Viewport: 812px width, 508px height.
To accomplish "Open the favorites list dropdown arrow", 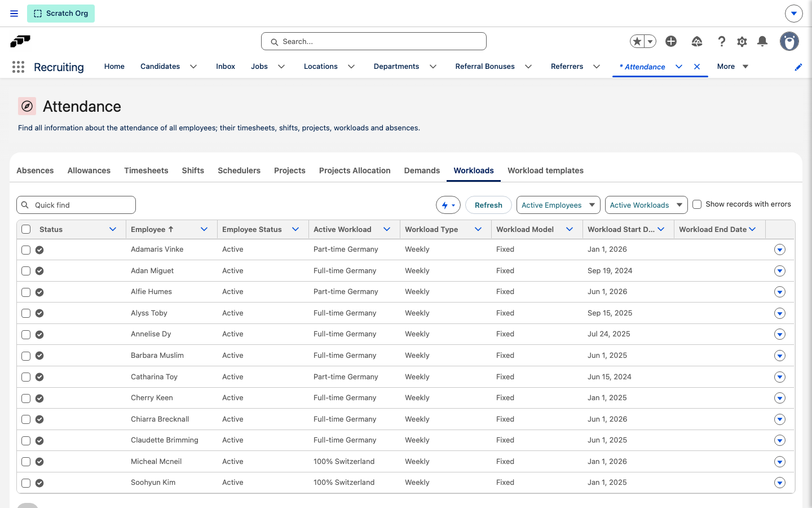I will click(650, 41).
